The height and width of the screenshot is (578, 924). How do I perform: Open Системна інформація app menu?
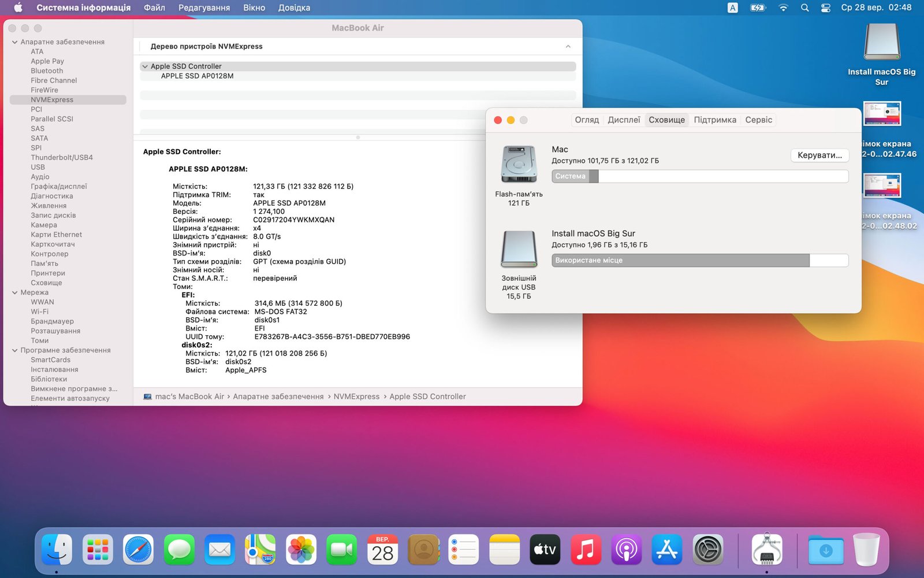point(83,8)
